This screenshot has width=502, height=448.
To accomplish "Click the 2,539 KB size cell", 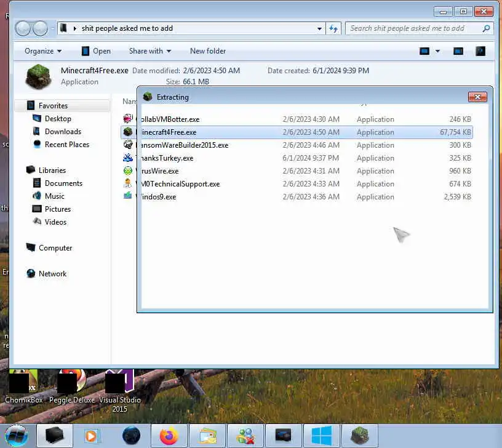I will [457, 197].
